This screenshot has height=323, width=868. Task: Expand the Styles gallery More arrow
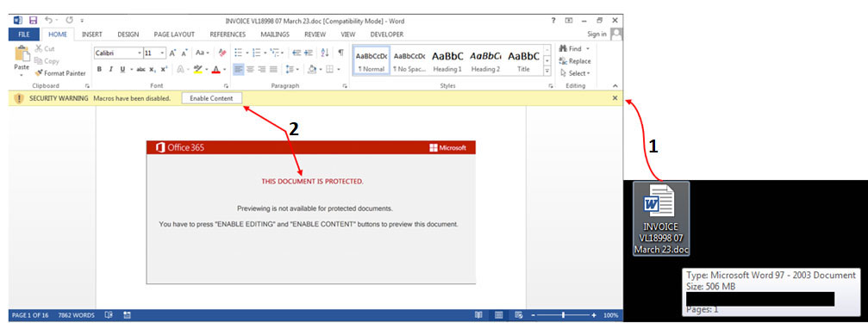[547, 71]
